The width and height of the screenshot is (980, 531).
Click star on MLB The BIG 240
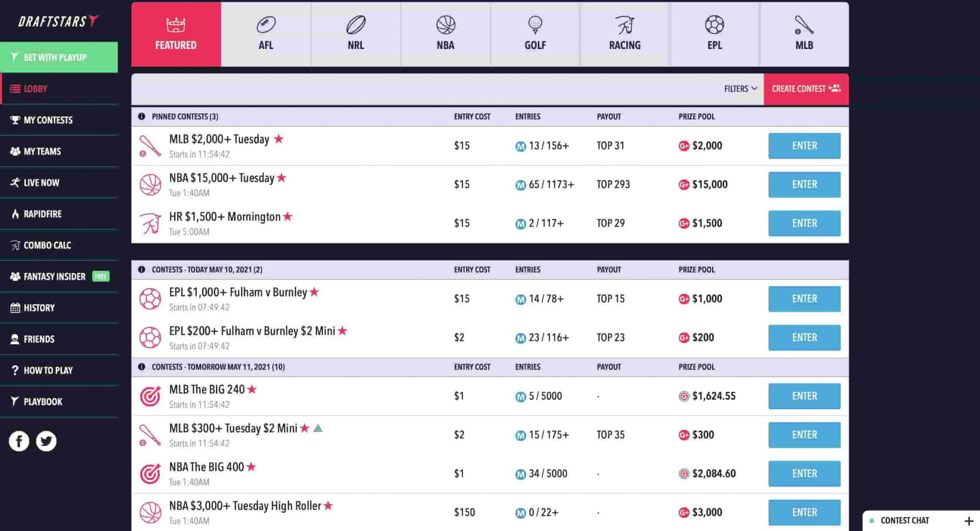click(252, 389)
